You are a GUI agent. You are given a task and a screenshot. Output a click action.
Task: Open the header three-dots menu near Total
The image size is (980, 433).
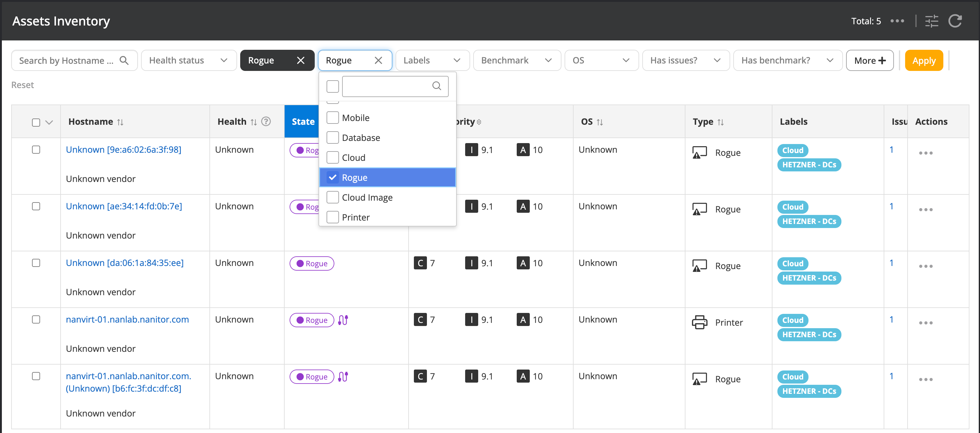pyautogui.click(x=897, y=21)
